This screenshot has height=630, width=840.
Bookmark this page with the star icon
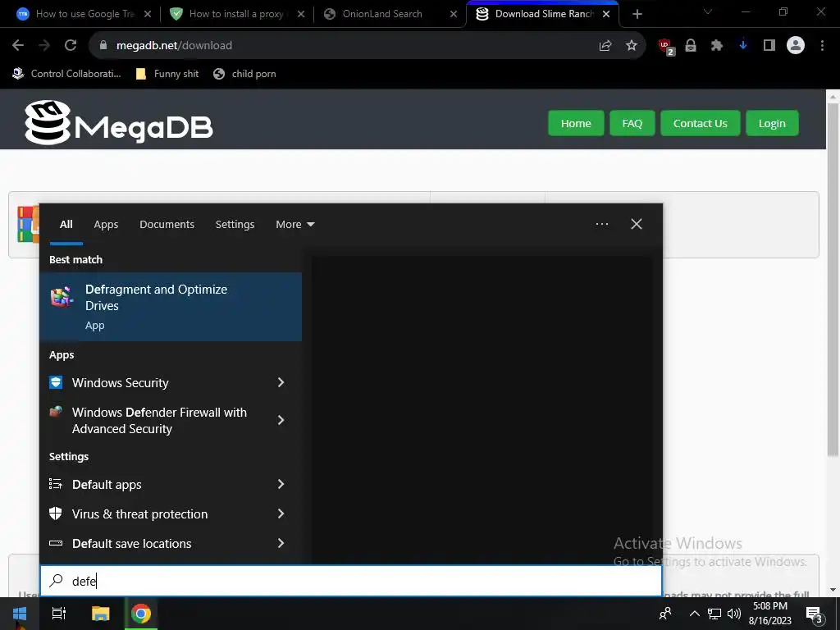632,46
